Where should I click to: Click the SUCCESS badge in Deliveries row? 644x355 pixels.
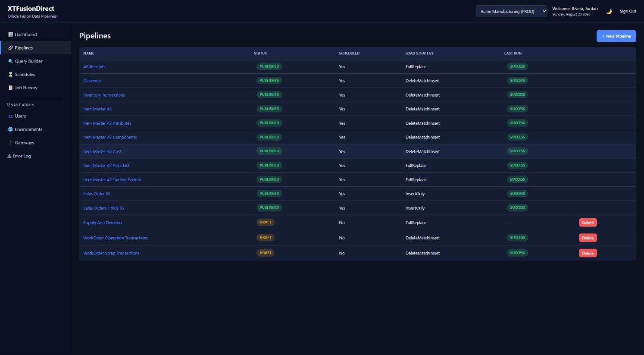coord(517,81)
